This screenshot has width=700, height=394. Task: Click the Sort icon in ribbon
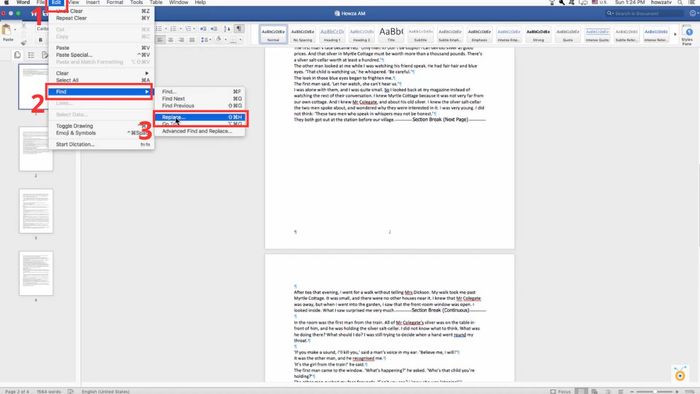pyautogui.click(x=227, y=29)
